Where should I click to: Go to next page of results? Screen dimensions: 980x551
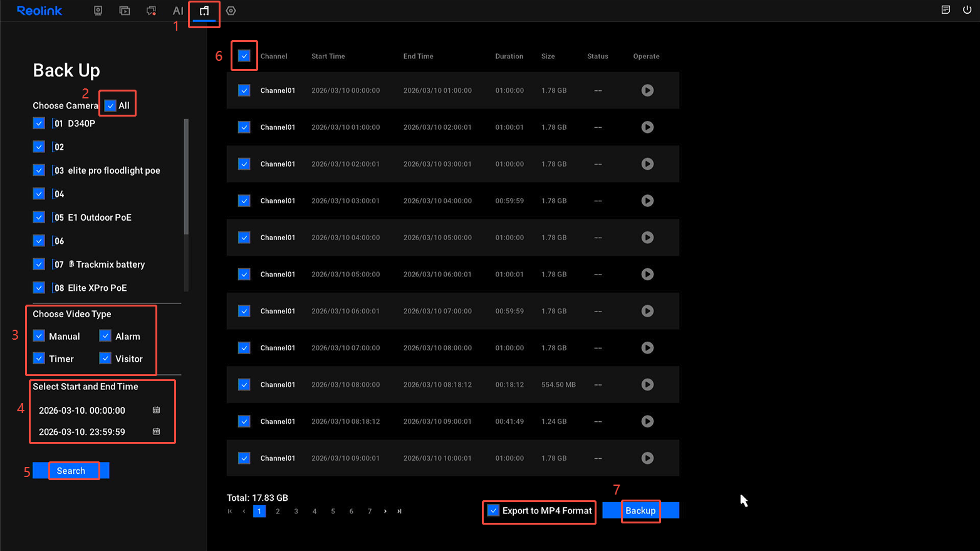(385, 512)
